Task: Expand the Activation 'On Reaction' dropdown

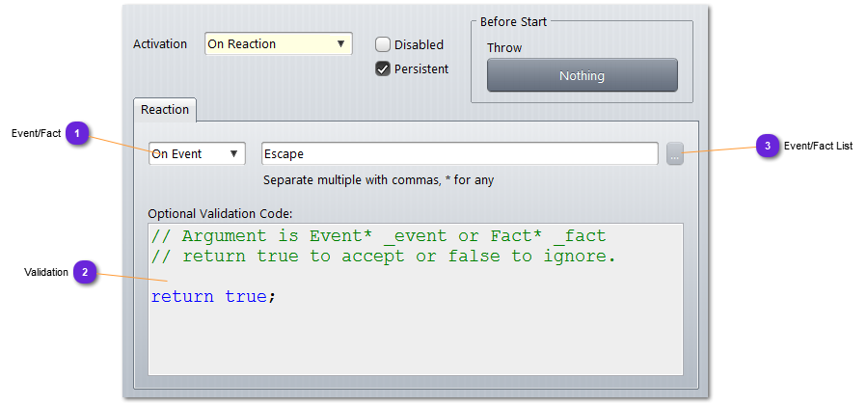Action: point(279,44)
